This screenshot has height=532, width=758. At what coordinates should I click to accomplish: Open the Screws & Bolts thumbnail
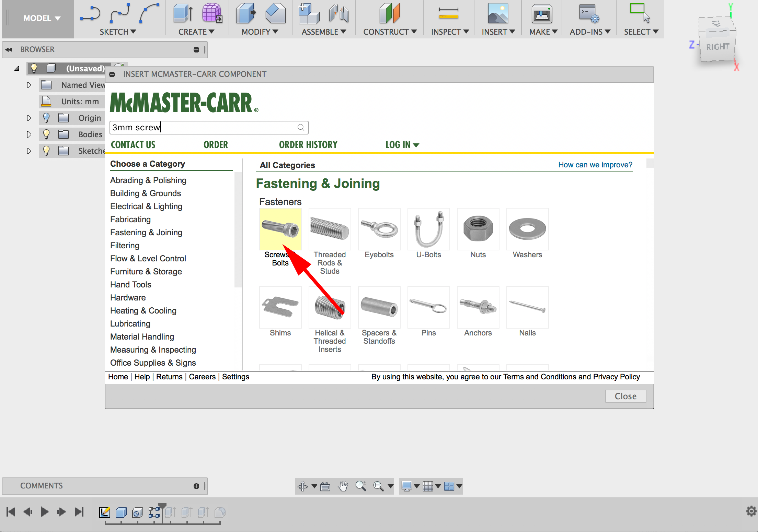coord(280,229)
